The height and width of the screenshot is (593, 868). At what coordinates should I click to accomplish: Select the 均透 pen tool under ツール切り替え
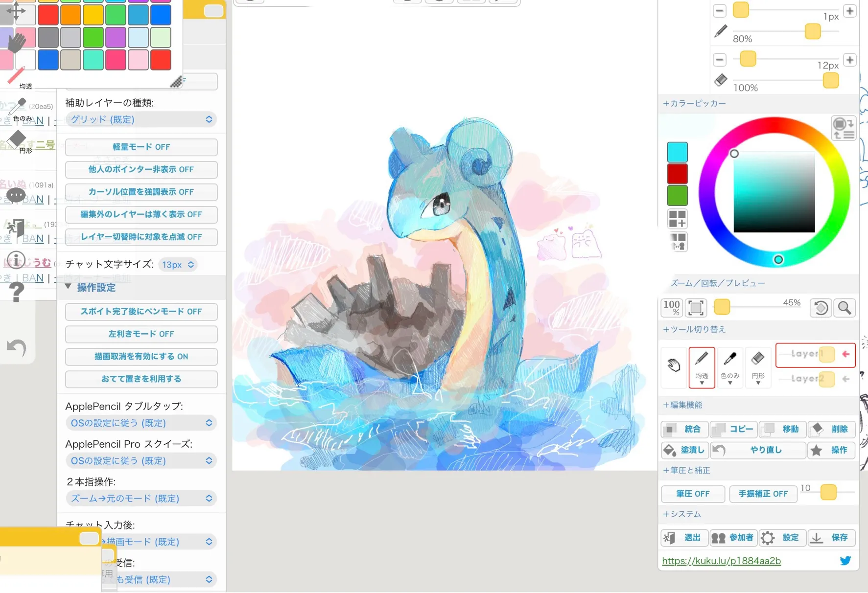pyautogui.click(x=702, y=367)
